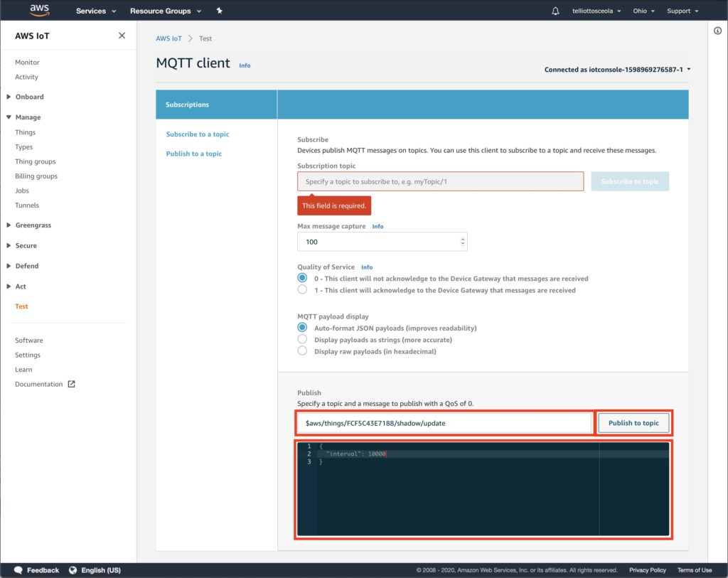Open the Ohio region dropdown
Screen dimensions: 728x578
[644, 11]
